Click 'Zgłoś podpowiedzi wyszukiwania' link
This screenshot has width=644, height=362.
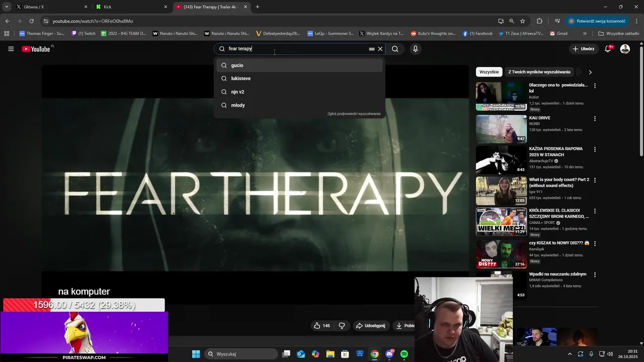pos(354,114)
